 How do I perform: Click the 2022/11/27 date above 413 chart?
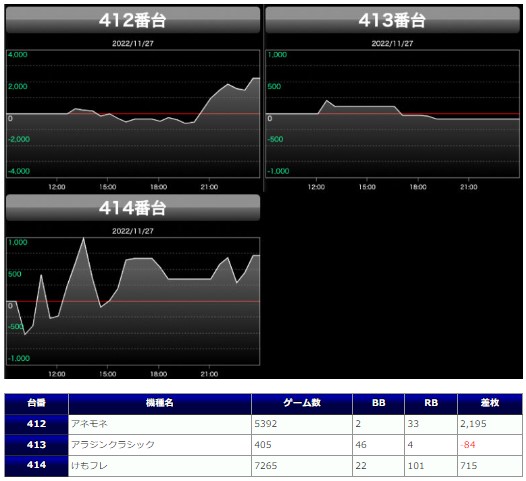(392, 43)
